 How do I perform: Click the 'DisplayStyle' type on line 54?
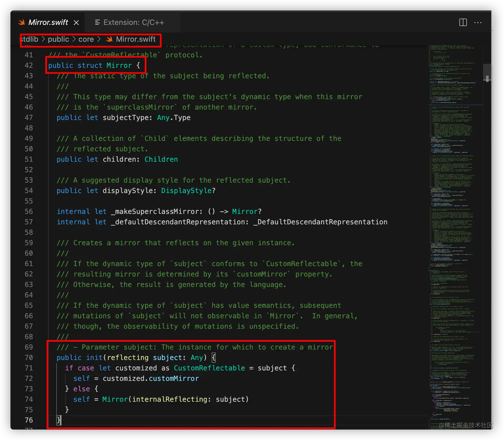(186, 191)
